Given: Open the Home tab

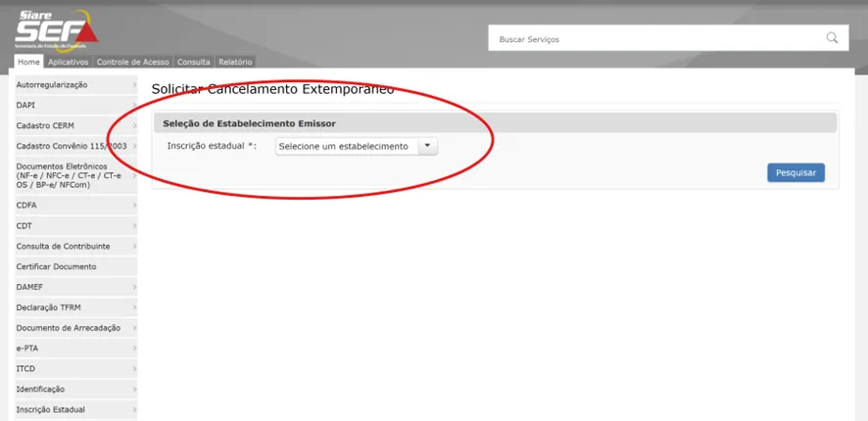Looking at the screenshot, I should (x=28, y=62).
